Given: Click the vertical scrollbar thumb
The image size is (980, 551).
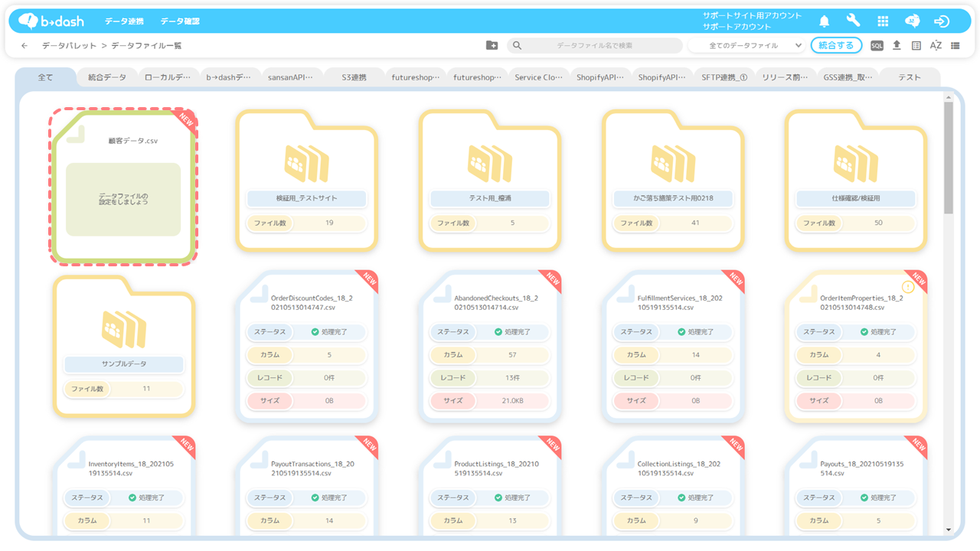Looking at the screenshot, I should coord(949,157).
